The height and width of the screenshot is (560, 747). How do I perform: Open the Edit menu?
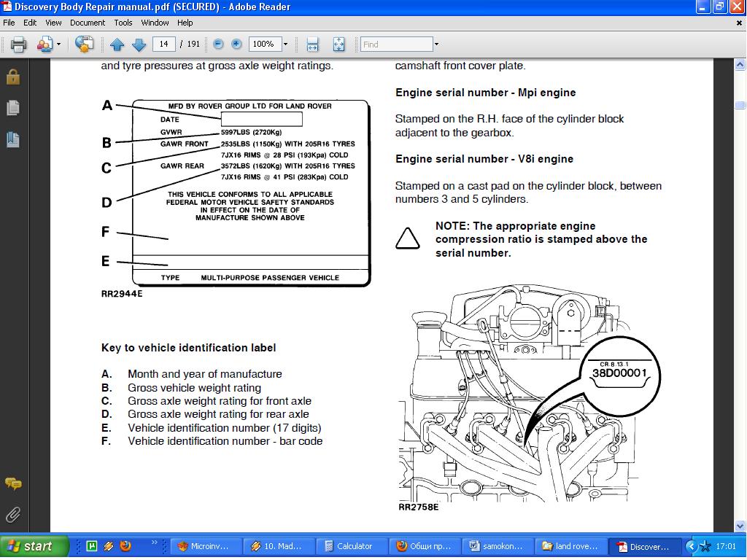pos(30,23)
